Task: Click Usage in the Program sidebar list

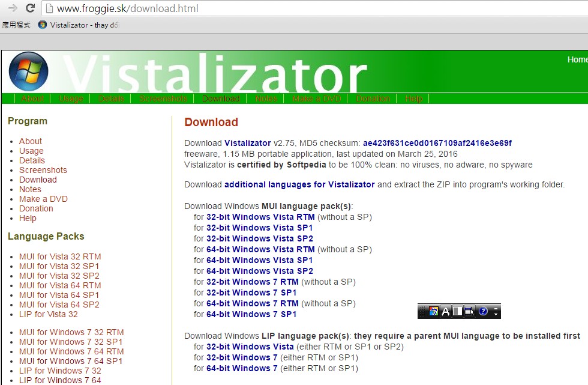Action: (31, 151)
